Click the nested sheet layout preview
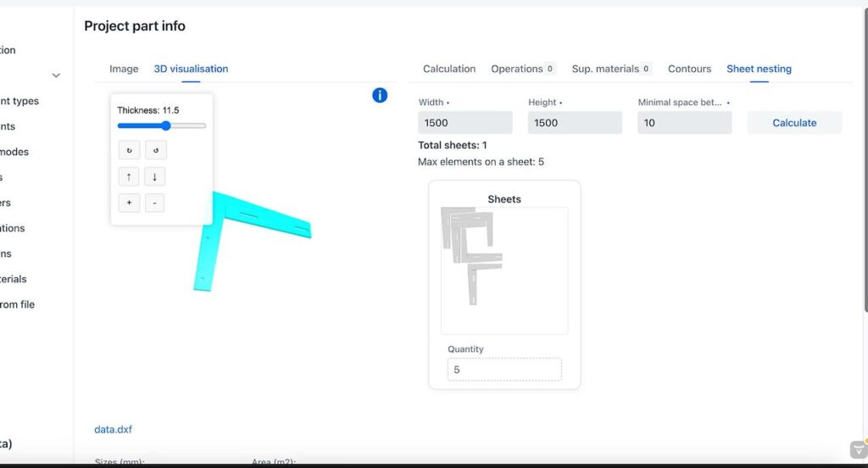This screenshot has height=468, width=868. [x=504, y=270]
